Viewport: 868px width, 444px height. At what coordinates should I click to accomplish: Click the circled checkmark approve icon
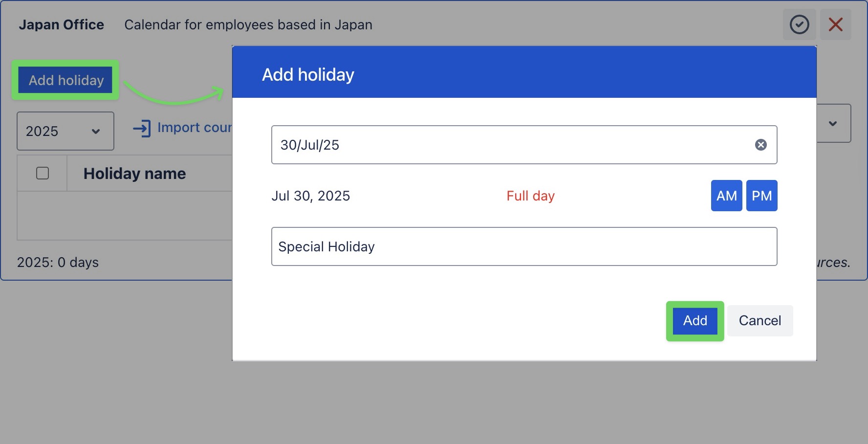800,24
